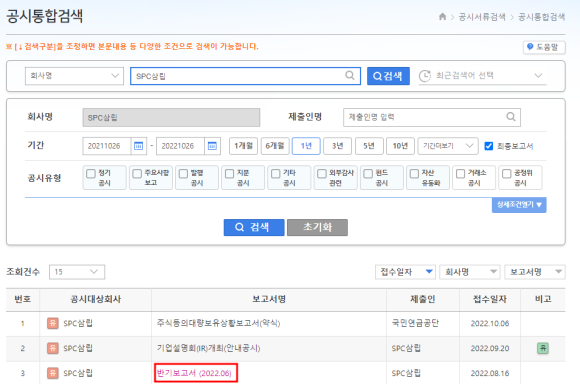Click the gray 초기화 reset button
The width and height of the screenshot is (580, 384).
click(317, 227)
